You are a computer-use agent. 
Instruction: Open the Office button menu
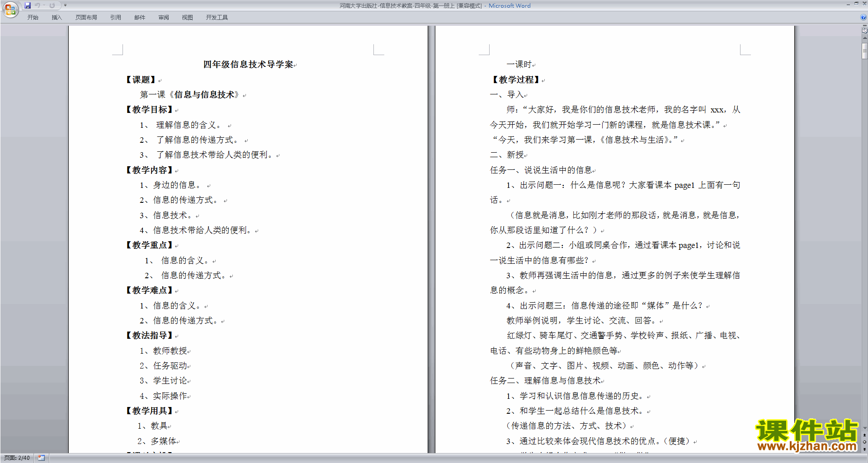click(10, 9)
